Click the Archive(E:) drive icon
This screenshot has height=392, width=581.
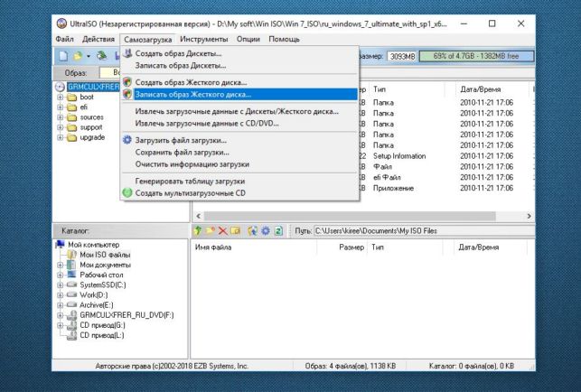point(72,304)
